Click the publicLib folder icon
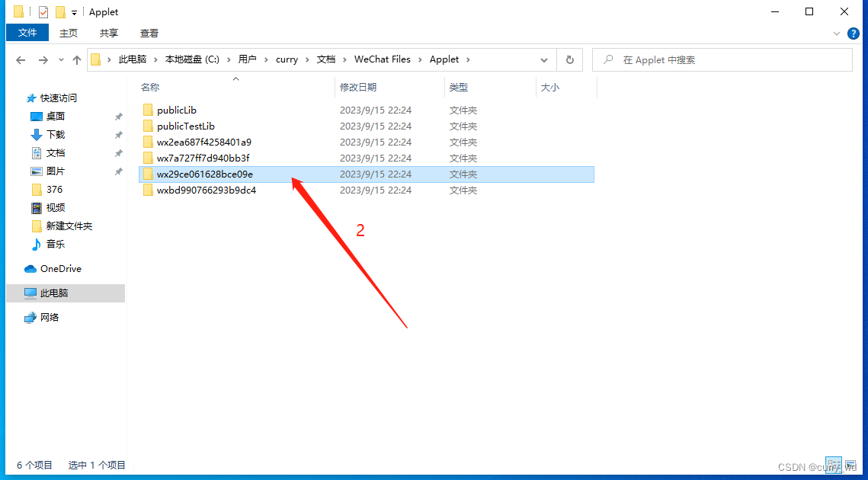868x480 pixels. pyautogui.click(x=147, y=110)
